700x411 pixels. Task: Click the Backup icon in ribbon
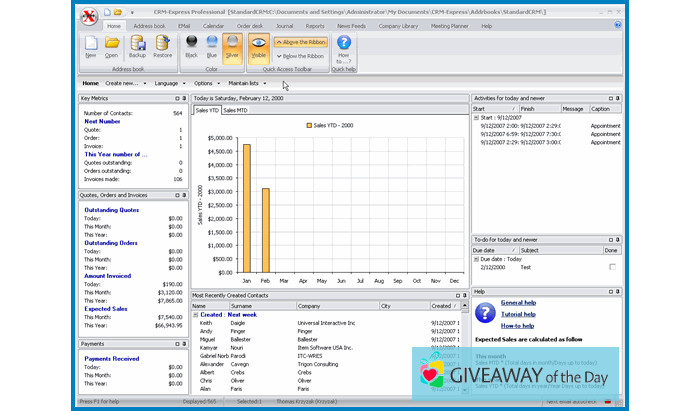137,46
